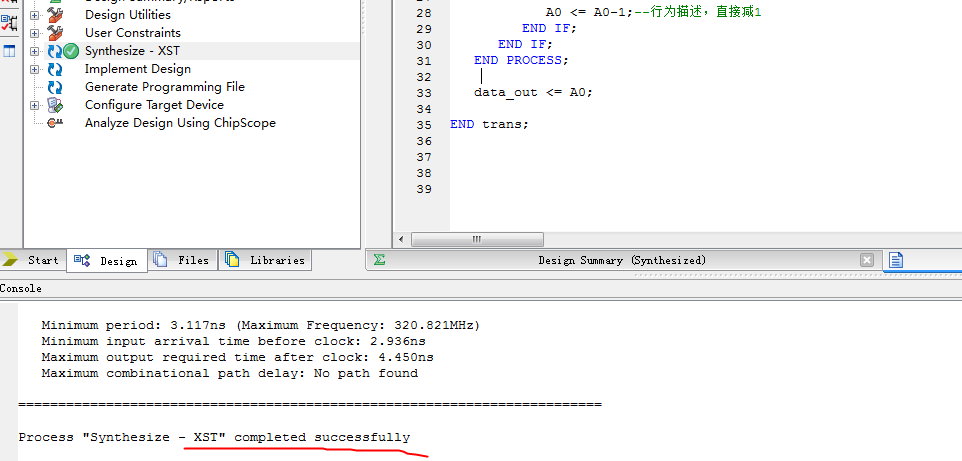Click the document icon tab right of Design Summary
Screen dimensions: 962x461
coord(896,260)
